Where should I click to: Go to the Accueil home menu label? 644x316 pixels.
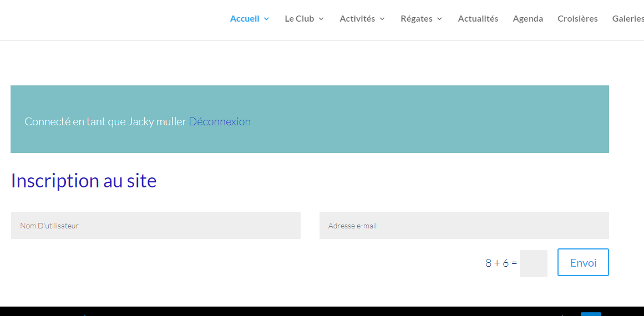245,18
